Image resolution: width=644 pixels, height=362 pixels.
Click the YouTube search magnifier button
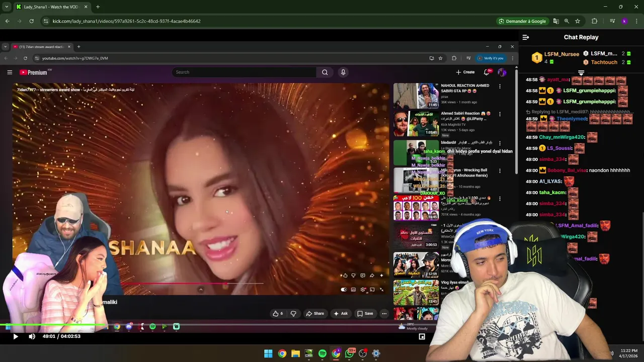click(x=325, y=72)
